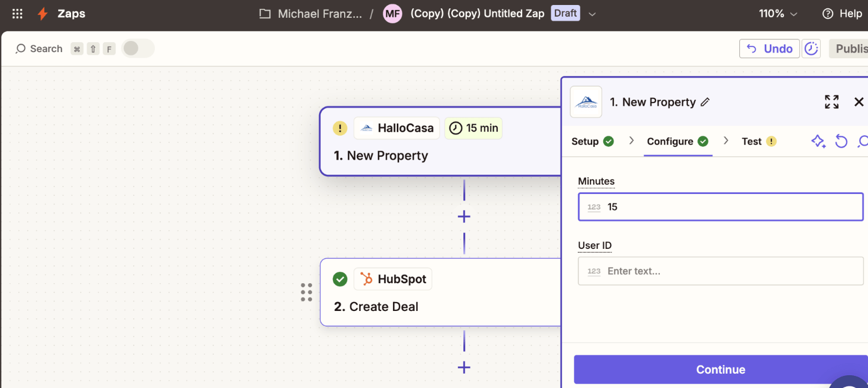Viewport: 868px width, 388px height.
Task: Add a step between New Property and Create Deal
Action: (x=464, y=217)
